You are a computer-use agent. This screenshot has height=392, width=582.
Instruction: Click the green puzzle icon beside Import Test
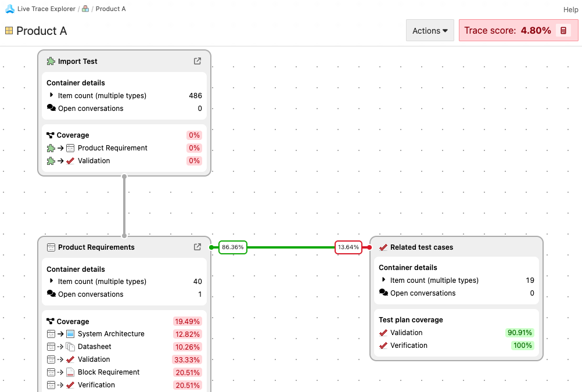click(51, 61)
